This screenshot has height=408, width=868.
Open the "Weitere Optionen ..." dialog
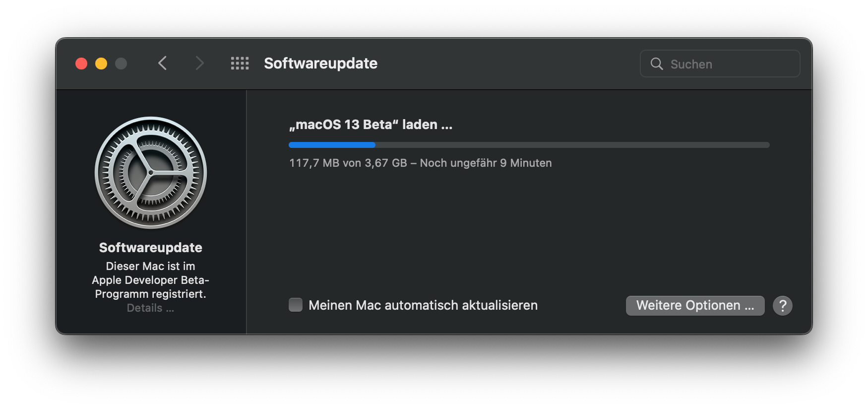coord(695,306)
